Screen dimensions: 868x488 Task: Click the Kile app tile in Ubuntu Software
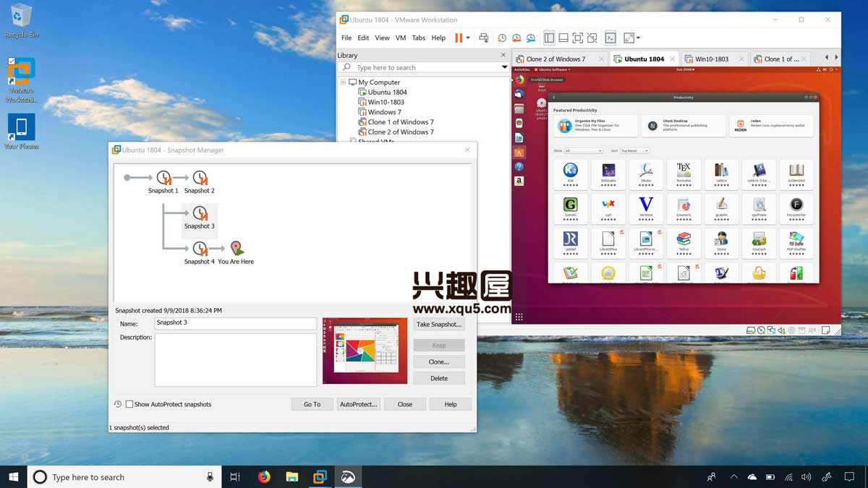(571, 174)
